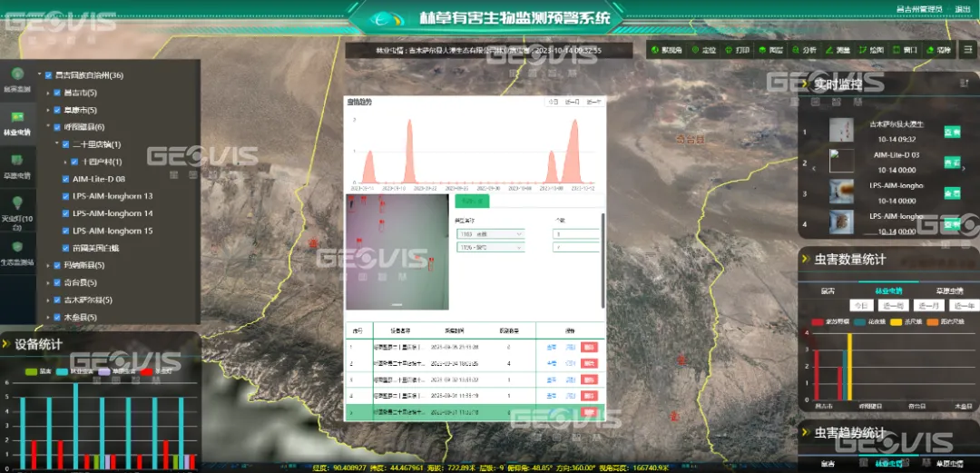This screenshot has height=473, width=980.
Task: Click red delete button in first table row
Action: [590, 347]
